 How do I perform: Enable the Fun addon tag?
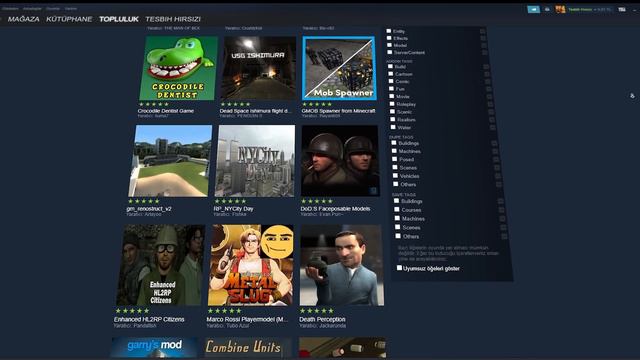click(x=391, y=89)
